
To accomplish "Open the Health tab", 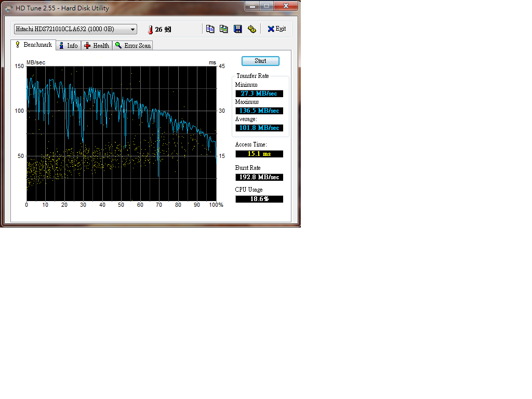I will pyautogui.click(x=97, y=46).
